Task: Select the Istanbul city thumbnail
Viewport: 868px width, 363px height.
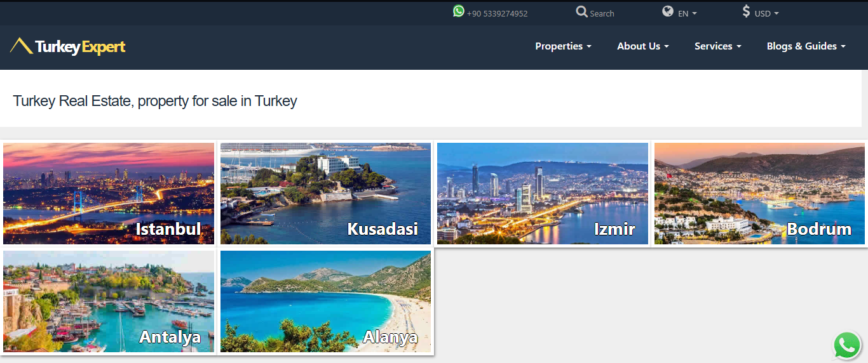Action: (x=109, y=194)
